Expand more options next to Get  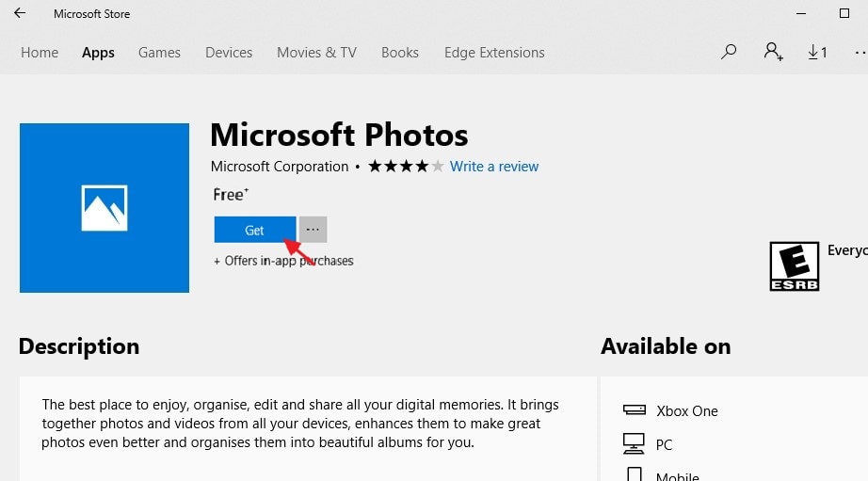coord(313,230)
